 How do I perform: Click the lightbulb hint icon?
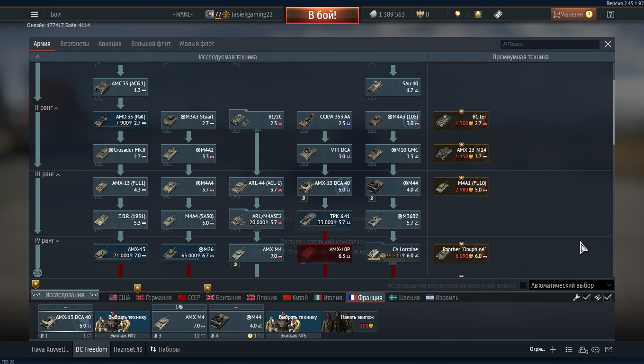[x=457, y=14]
